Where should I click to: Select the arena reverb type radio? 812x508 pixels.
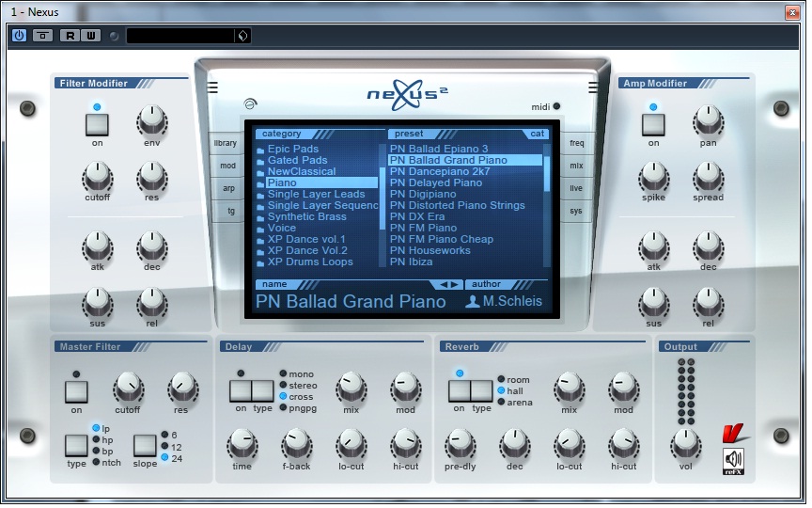pyautogui.click(x=501, y=403)
